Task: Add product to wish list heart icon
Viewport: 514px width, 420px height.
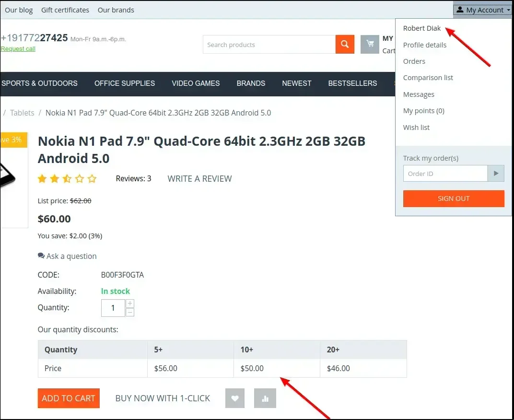Action: tap(235, 398)
